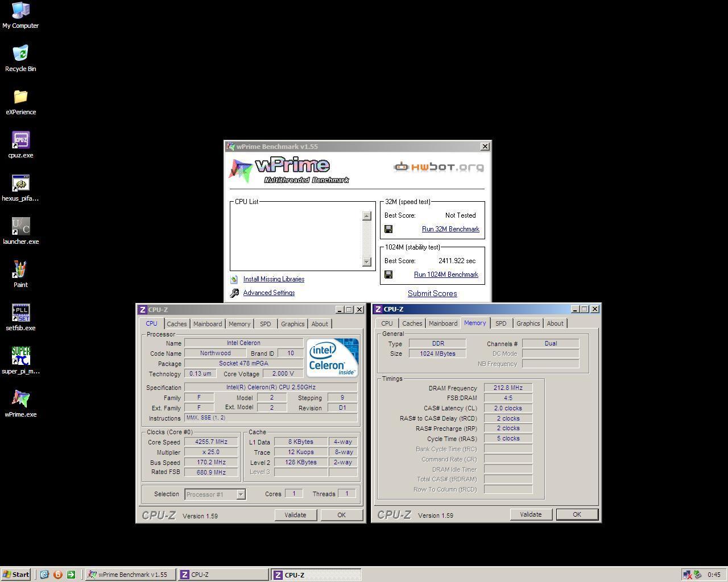Switch to SPD tab in right CPU-Z

[500, 323]
